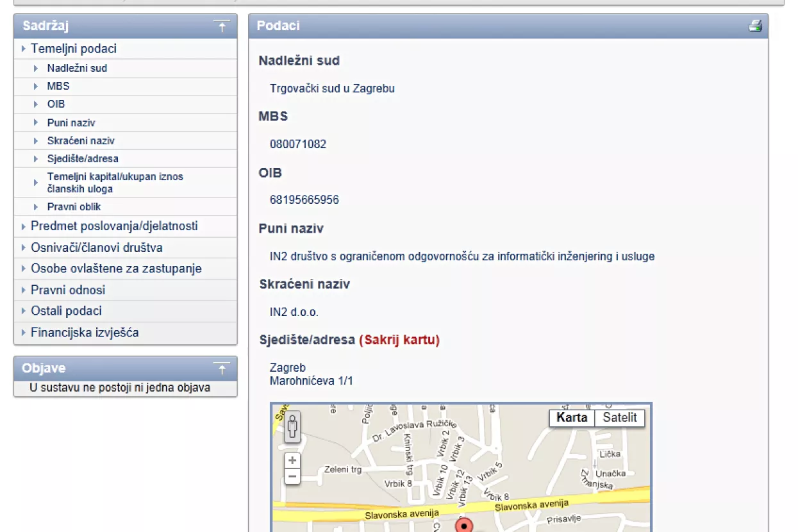Screen dimensions: 798x532
Task: Jump to Skraćeni naziv in contents
Action: pyautogui.click(x=81, y=140)
